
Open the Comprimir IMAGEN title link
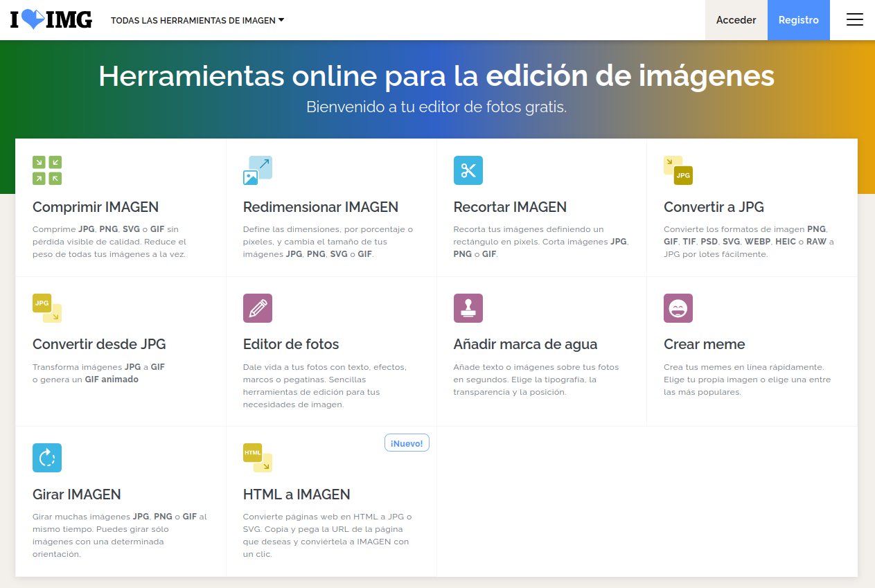click(96, 207)
